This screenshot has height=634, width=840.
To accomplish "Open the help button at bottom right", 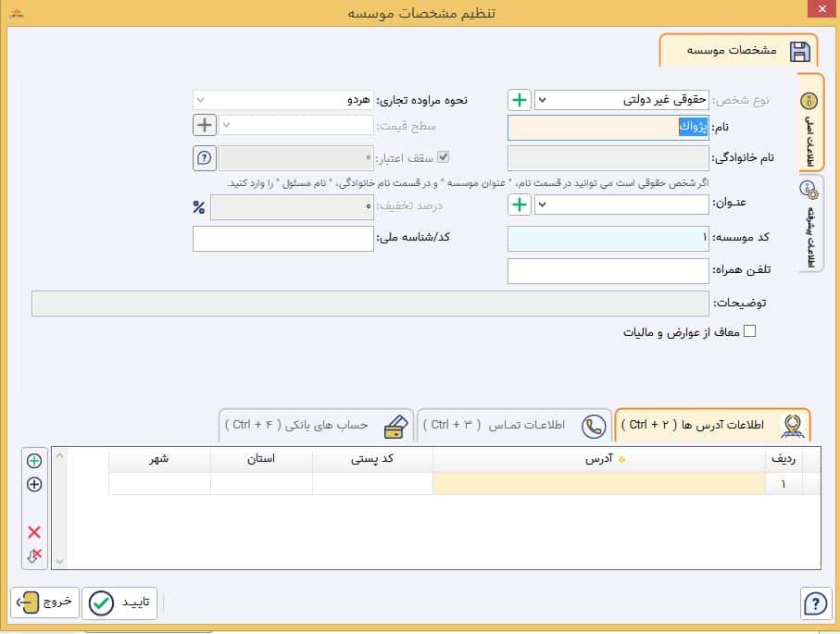I will pos(815,604).
